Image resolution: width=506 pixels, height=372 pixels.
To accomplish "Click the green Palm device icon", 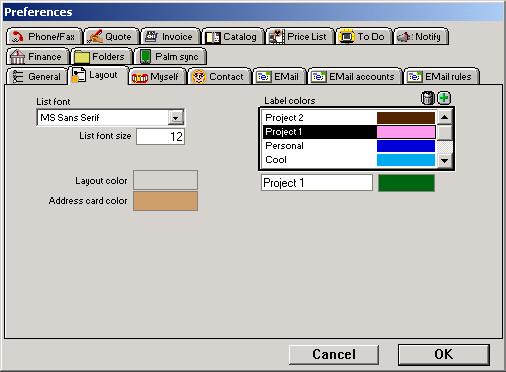I will pos(145,56).
